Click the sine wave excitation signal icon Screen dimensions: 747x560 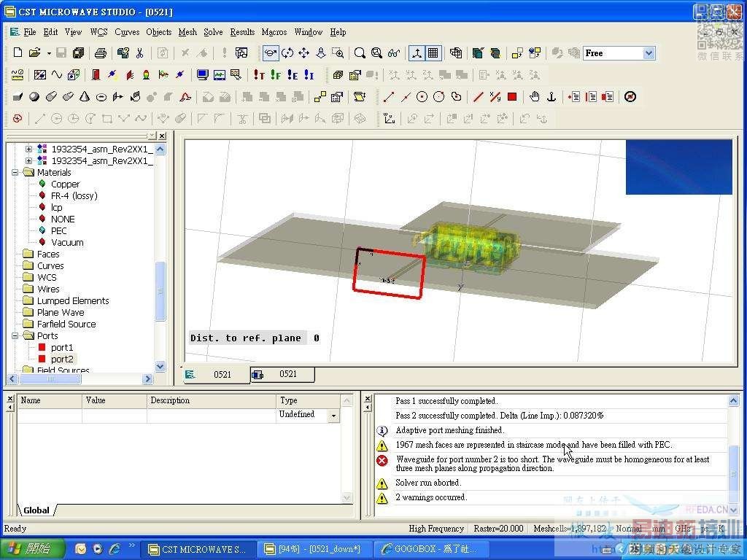(x=57, y=75)
